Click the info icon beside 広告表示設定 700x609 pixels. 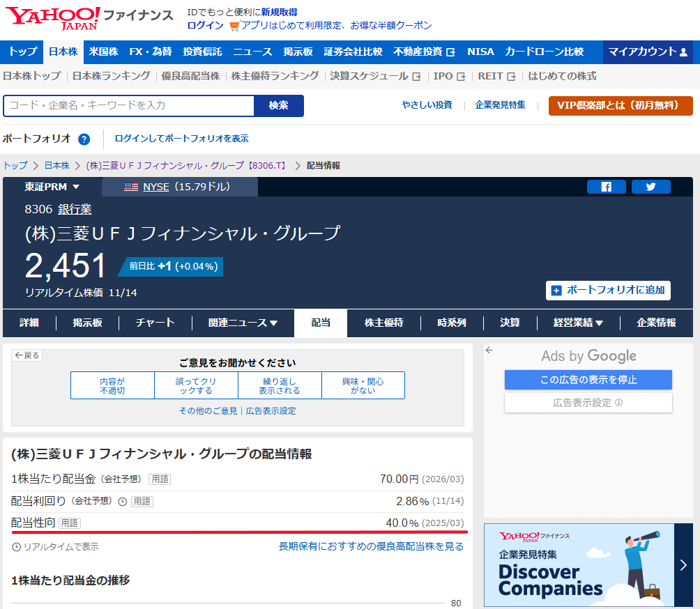click(x=620, y=403)
